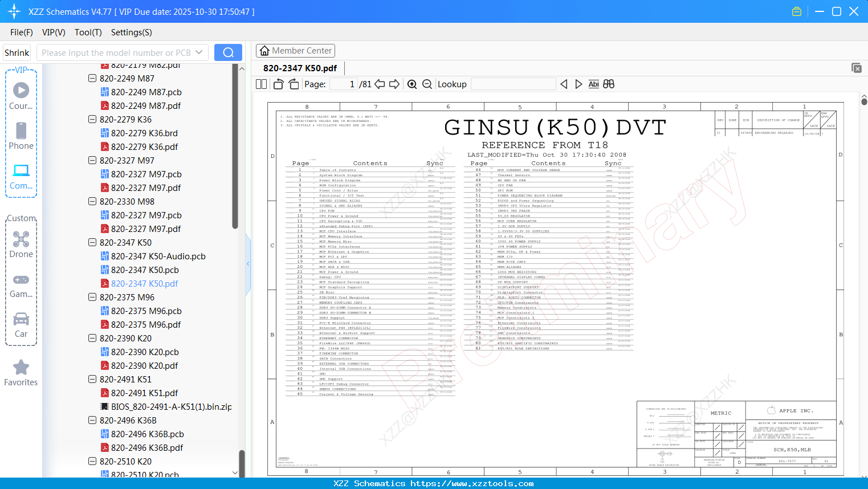
Task: Open the Settings(S) menu
Action: coord(132,32)
